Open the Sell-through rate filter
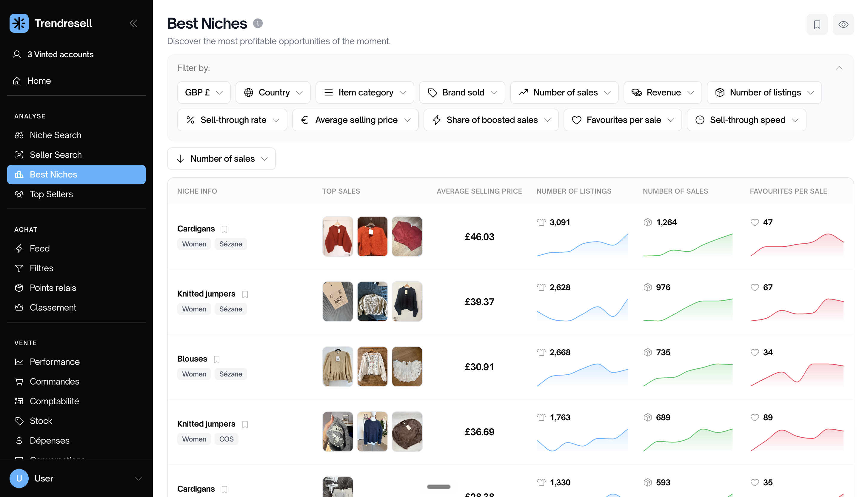 point(232,120)
